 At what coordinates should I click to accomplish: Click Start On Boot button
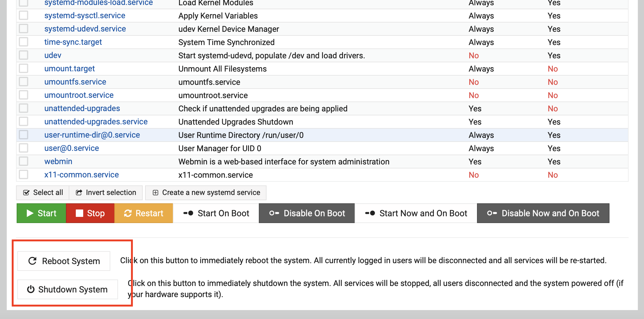pos(216,213)
